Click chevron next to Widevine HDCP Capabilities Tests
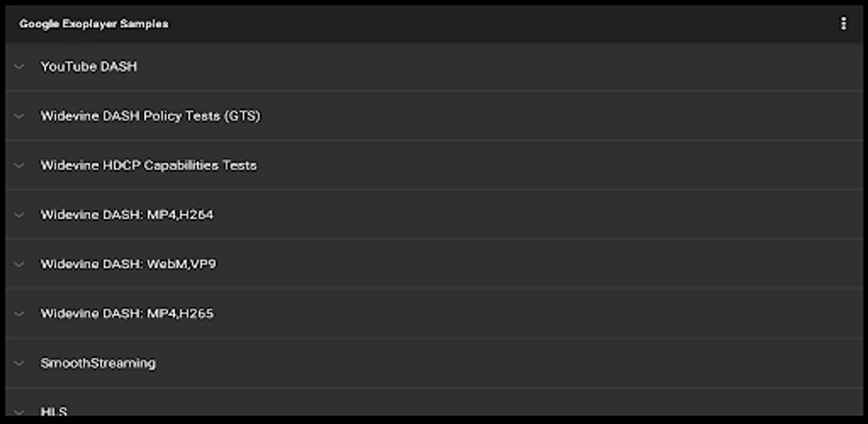The height and width of the screenshot is (424, 868). [19, 165]
